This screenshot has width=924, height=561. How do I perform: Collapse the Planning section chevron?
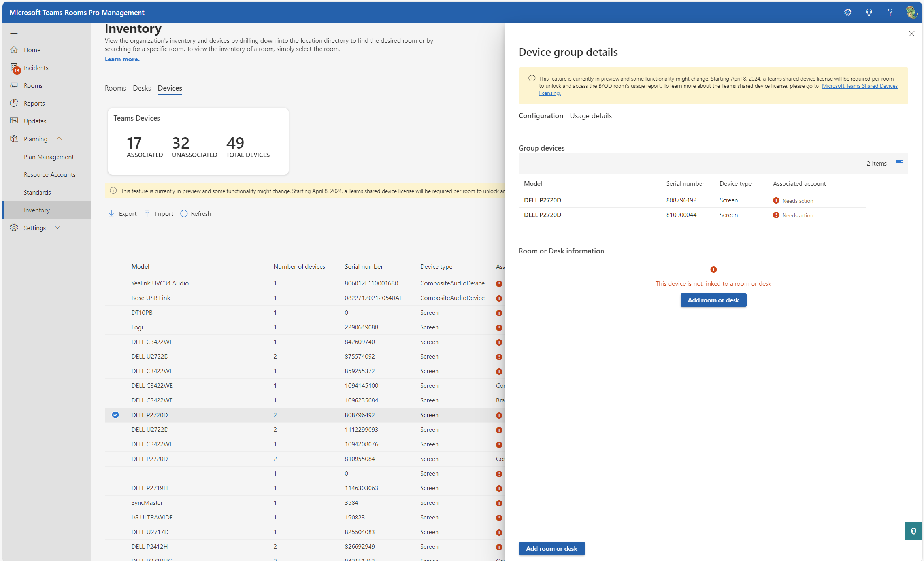(59, 138)
